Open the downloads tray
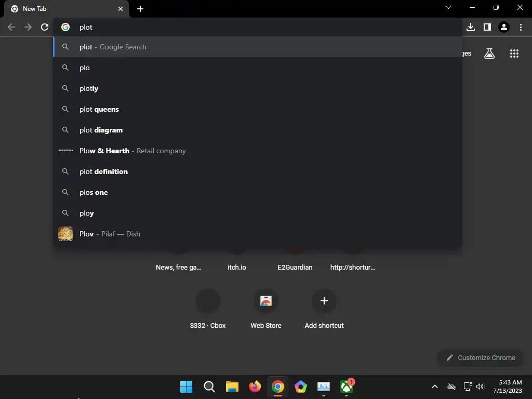The image size is (532, 399). pyautogui.click(x=471, y=27)
